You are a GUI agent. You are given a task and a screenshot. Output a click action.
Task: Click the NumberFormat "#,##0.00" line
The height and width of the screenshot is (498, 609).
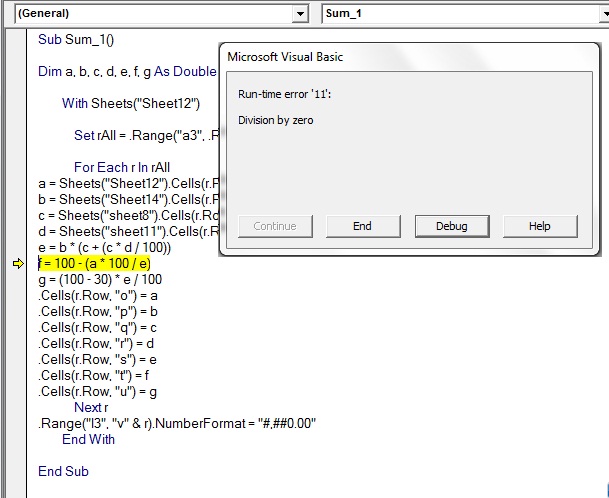click(x=177, y=423)
